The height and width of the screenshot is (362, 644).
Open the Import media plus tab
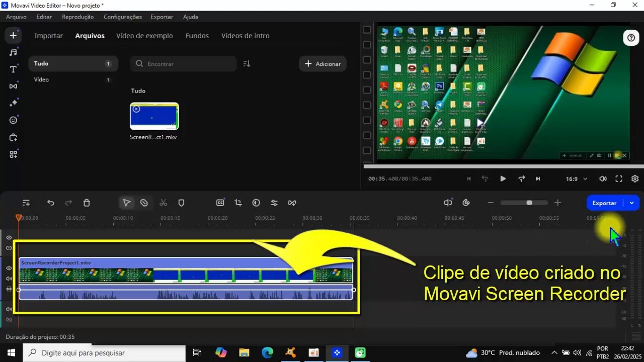13,35
